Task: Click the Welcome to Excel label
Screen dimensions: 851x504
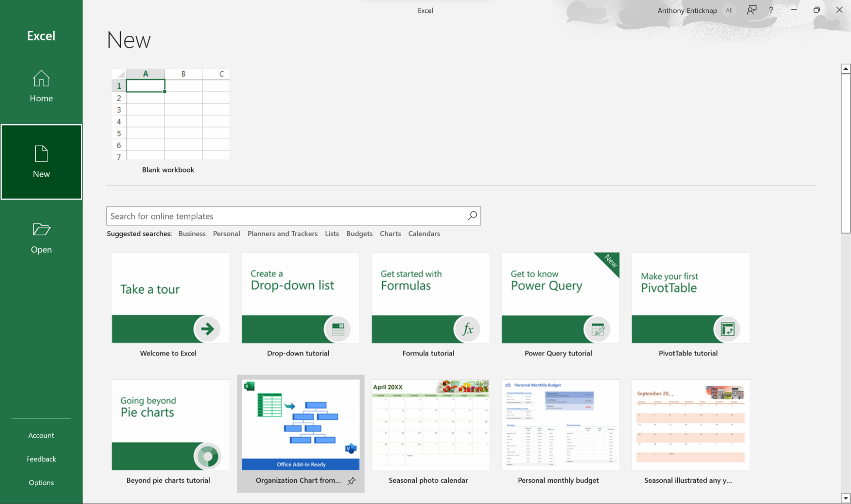Action: click(x=168, y=353)
